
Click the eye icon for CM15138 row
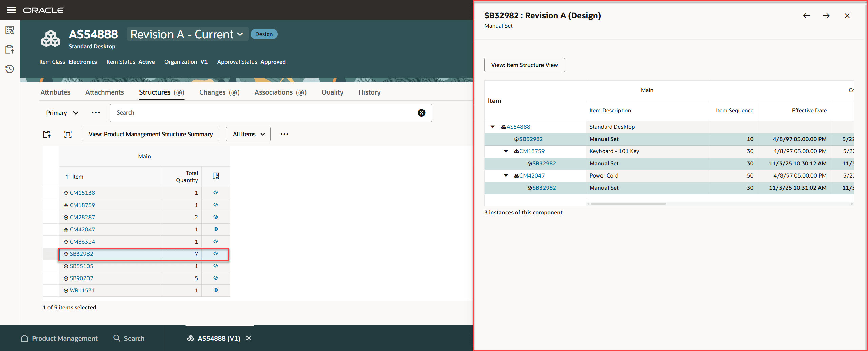[x=216, y=193]
